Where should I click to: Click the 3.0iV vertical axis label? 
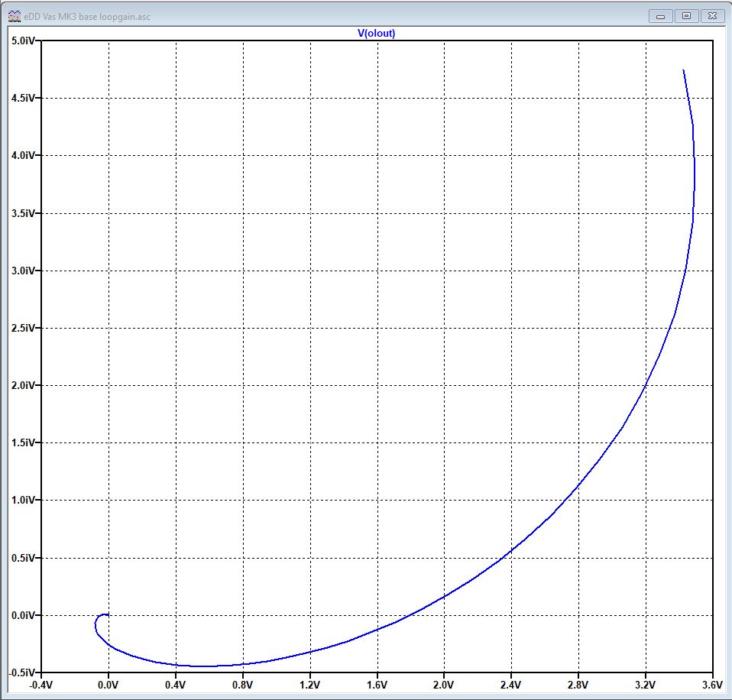tap(23, 271)
